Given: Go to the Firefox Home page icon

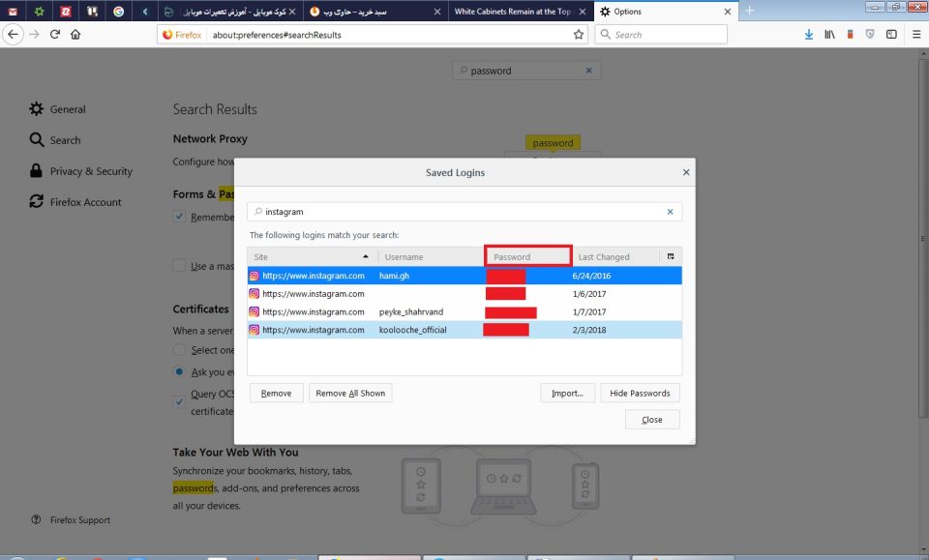Looking at the screenshot, I should tap(75, 34).
